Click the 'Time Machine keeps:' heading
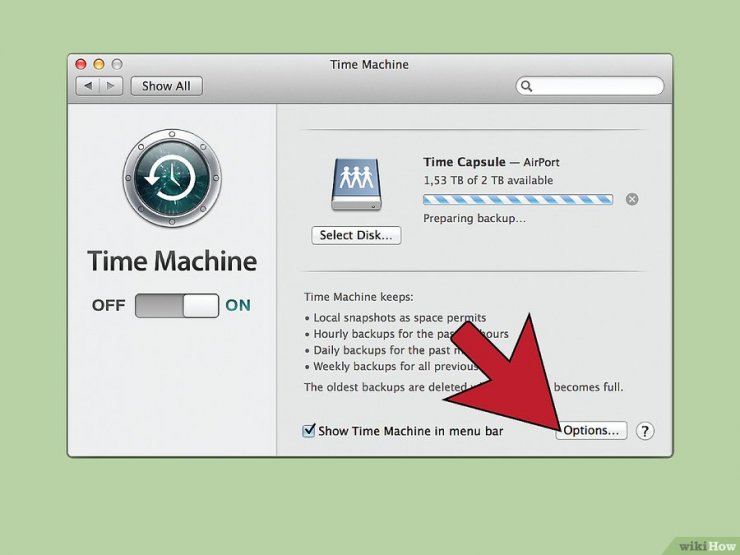 (359, 297)
